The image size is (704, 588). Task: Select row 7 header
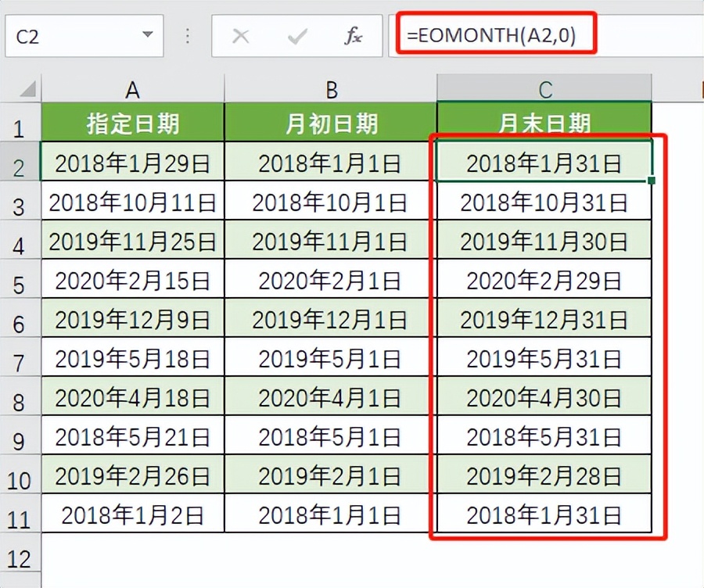click(20, 357)
